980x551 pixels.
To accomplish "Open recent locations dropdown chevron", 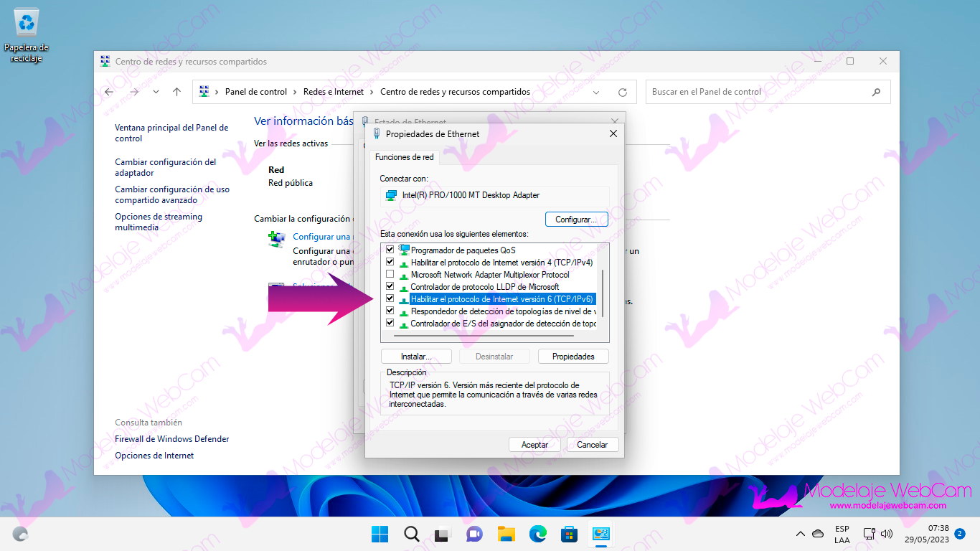I will tap(156, 92).
